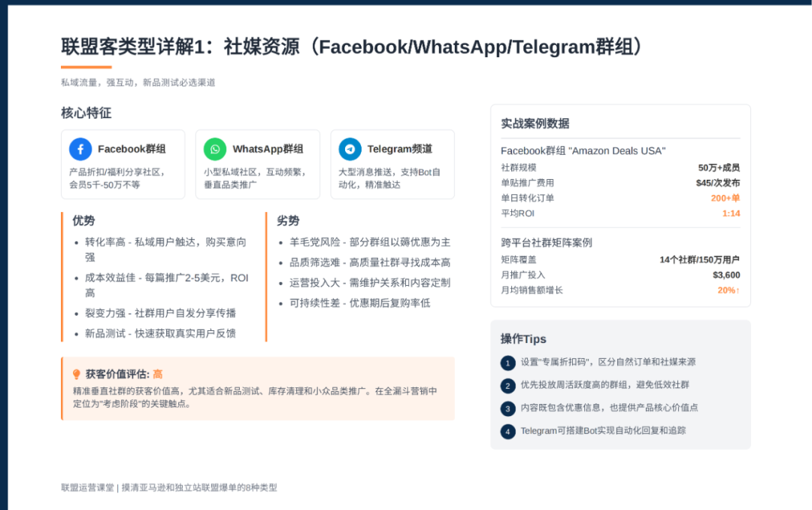Click paragraph starting 精准垂直社群的获客价值高
This screenshot has height=510, width=812.
[x=255, y=397]
